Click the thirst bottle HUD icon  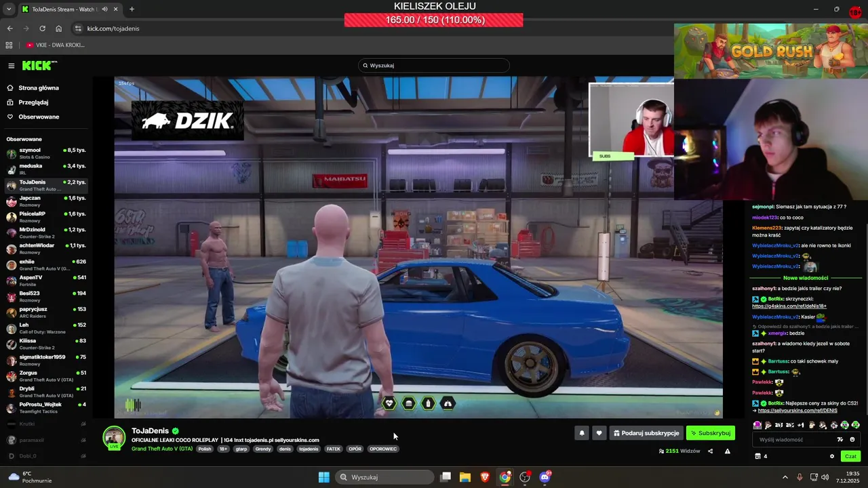click(428, 403)
